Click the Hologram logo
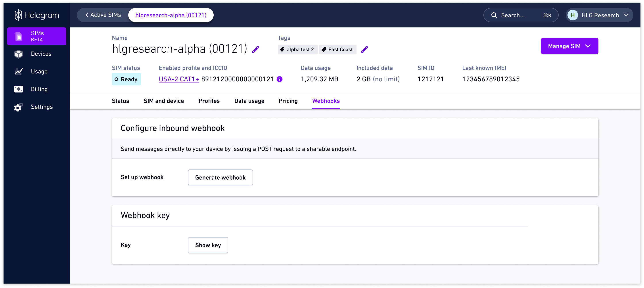The image size is (644, 288). point(36,15)
